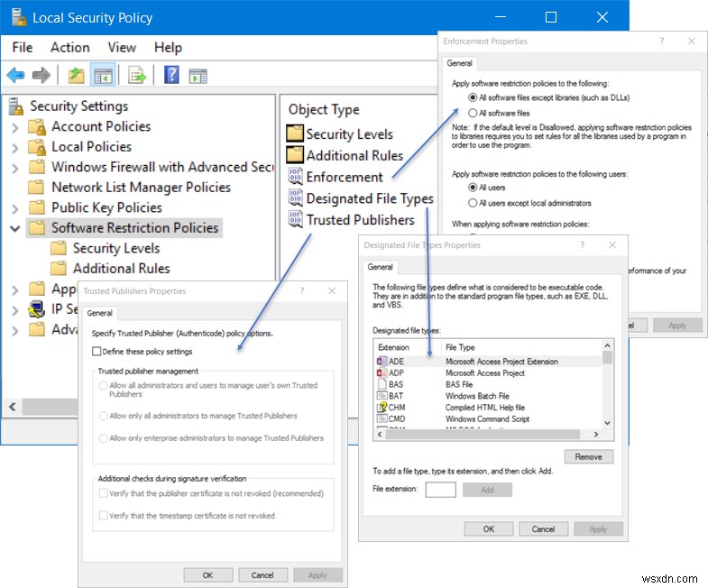Select the Security Levels tree item
The image size is (708, 588).
(116, 248)
